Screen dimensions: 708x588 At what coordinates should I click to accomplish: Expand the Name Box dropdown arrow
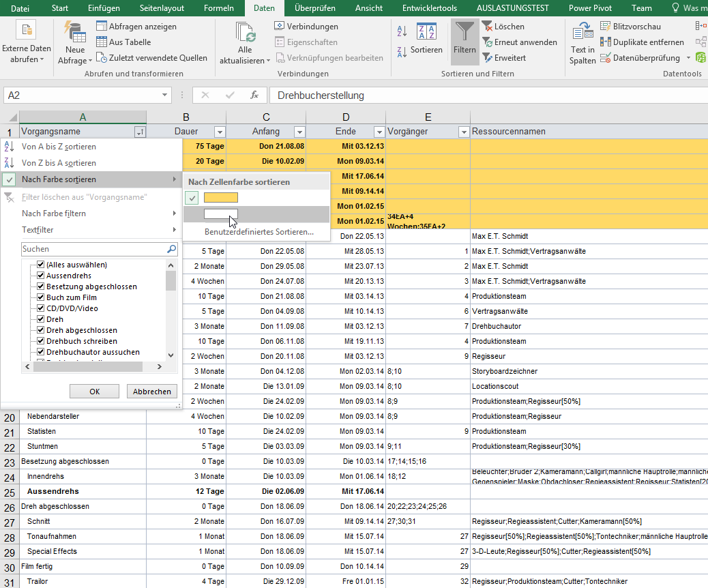coord(165,95)
